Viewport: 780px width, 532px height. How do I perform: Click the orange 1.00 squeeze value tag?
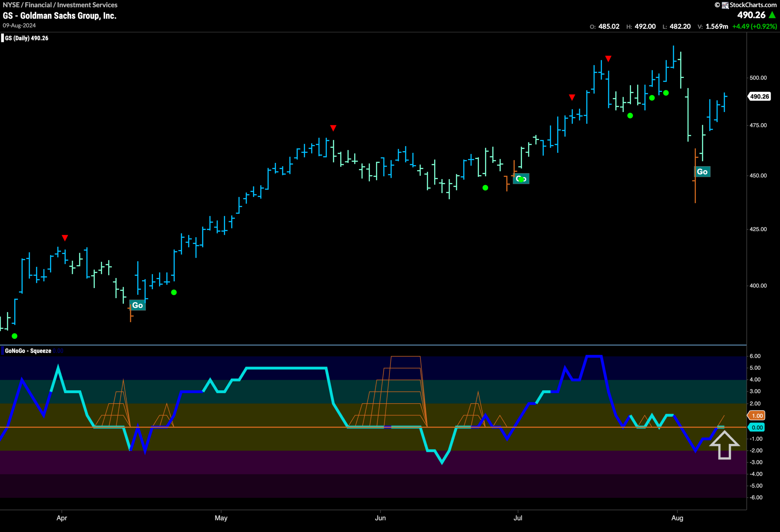pyautogui.click(x=757, y=416)
